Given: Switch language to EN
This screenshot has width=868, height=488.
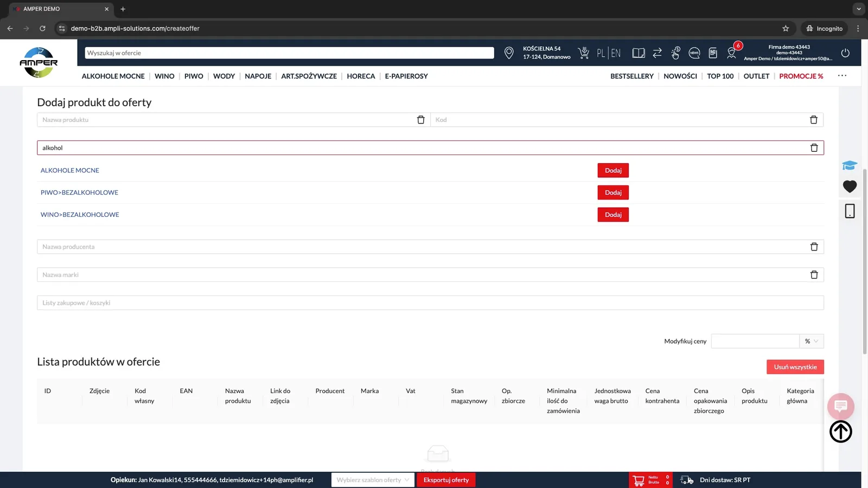Looking at the screenshot, I should click(x=616, y=53).
